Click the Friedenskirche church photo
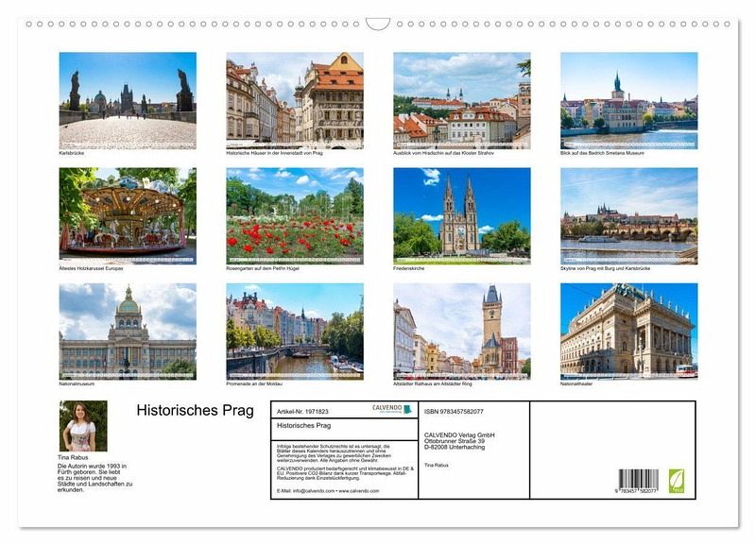Viewport: 756px width, 545px height. pos(462,216)
